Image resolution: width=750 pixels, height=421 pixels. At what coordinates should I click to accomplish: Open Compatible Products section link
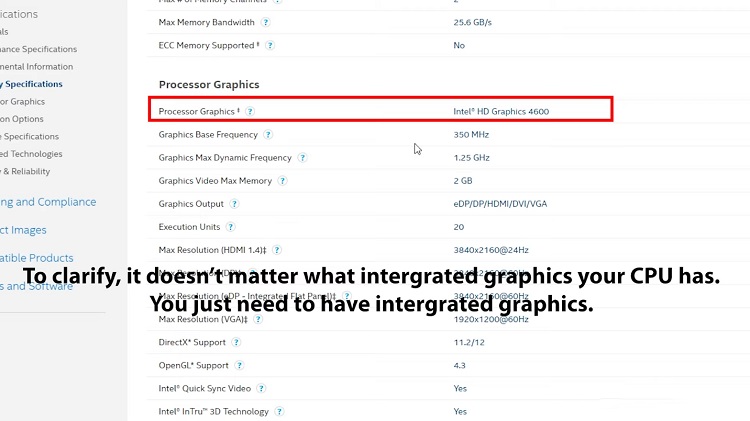(x=37, y=258)
